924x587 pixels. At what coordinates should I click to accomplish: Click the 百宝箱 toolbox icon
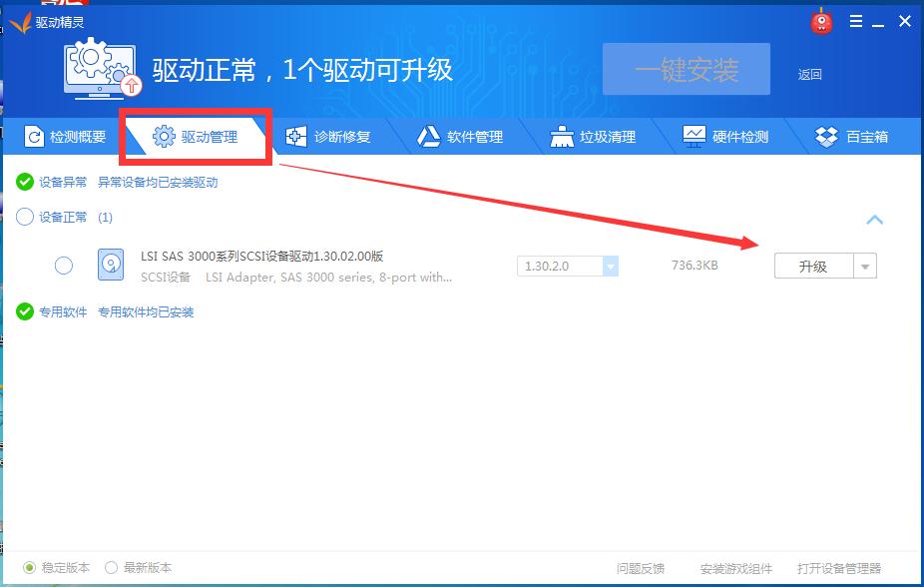826,137
